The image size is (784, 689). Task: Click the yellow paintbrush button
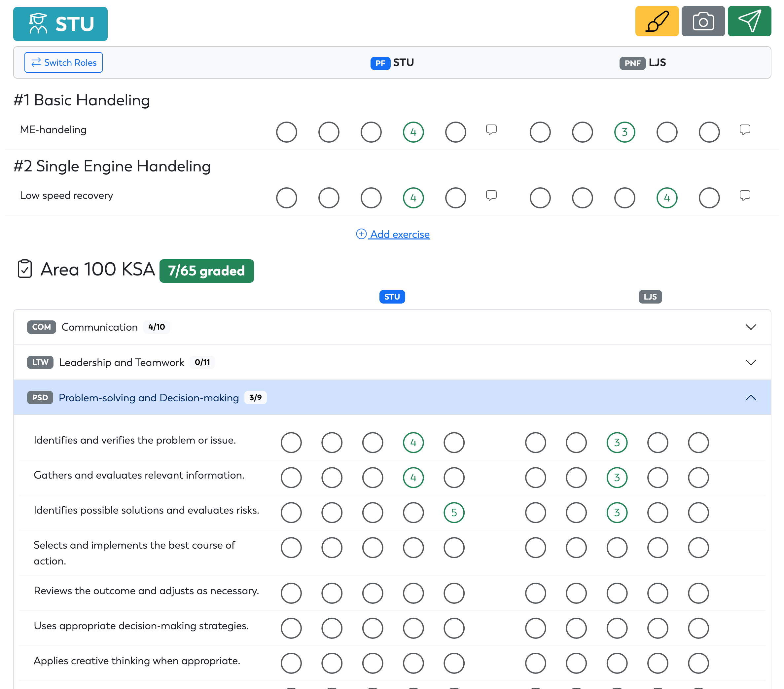coord(657,21)
